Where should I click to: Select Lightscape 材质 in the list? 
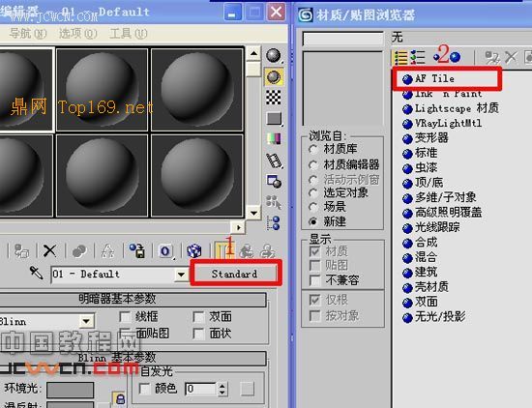pos(451,108)
